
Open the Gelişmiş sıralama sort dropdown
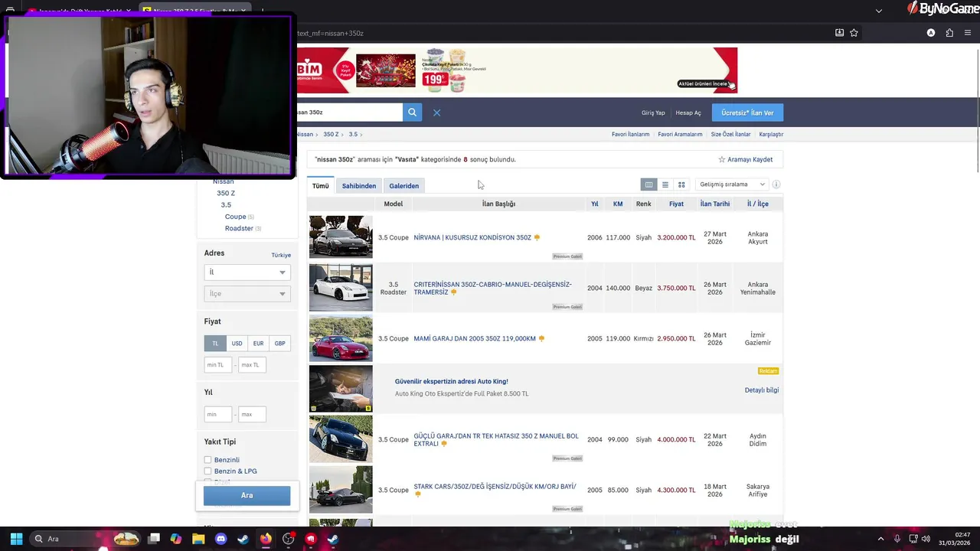coord(732,184)
